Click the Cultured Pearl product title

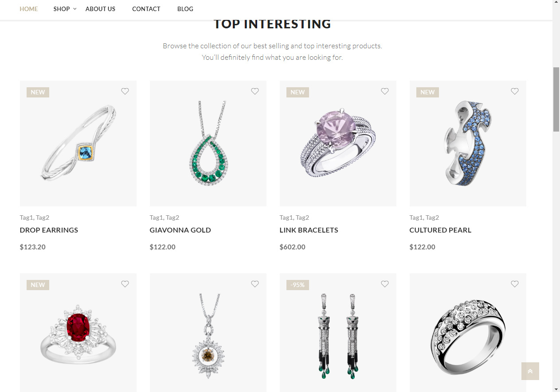point(440,230)
